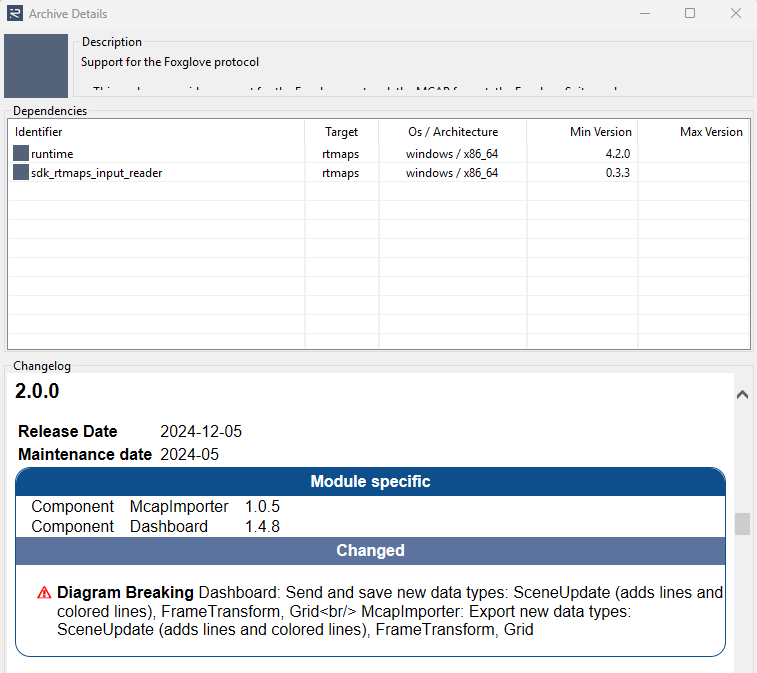Click the runtime dependency icon
Screen dimensions: 757x673
click(21, 154)
